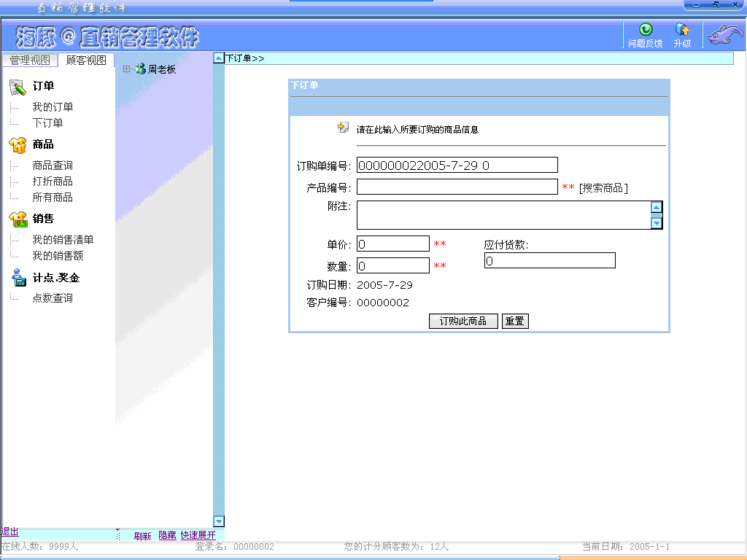Click the 单价 input field
This screenshot has height=560, width=747.
[393, 244]
